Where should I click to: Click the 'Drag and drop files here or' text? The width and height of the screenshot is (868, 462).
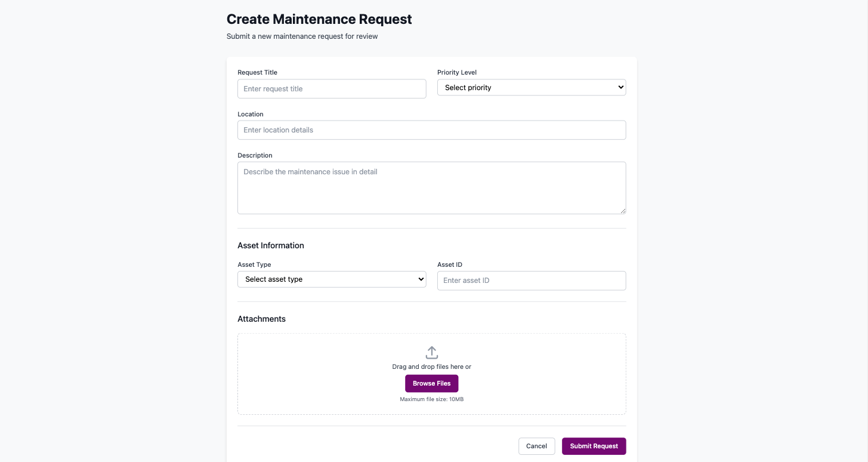pyautogui.click(x=431, y=366)
